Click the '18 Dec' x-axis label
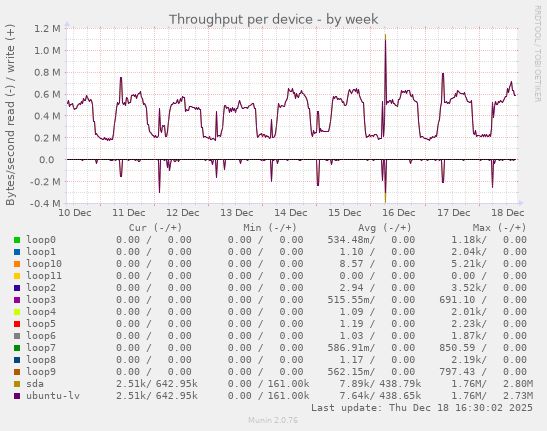This screenshot has width=547, height=431. click(x=508, y=213)
